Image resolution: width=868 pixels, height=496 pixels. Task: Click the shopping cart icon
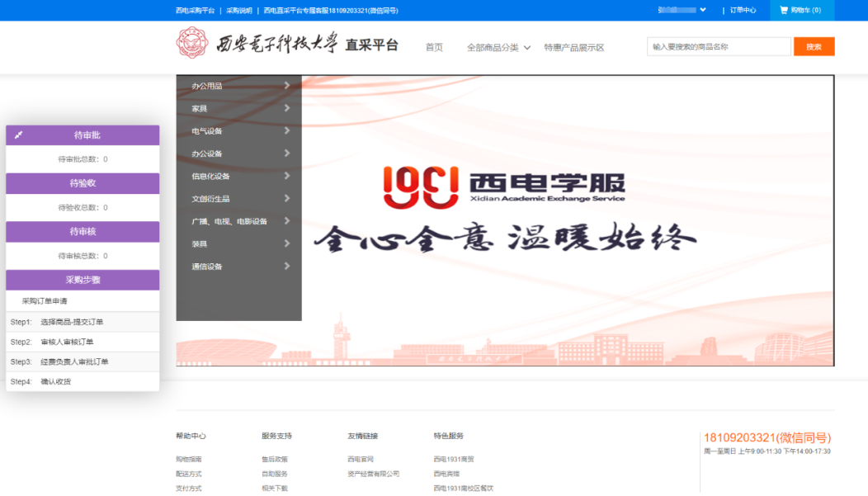[784, 11]
